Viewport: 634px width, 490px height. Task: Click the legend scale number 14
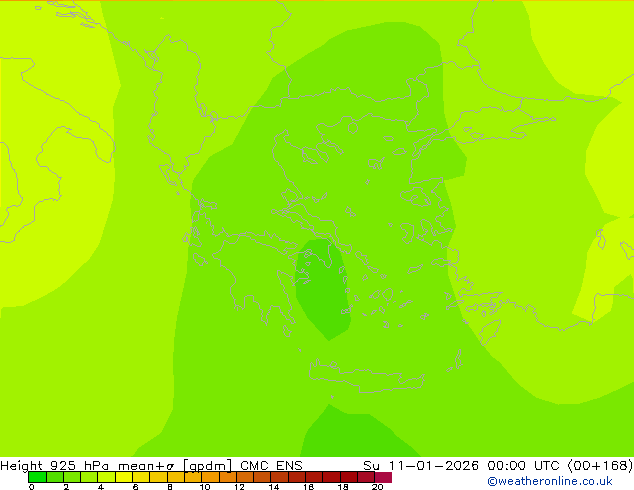pyautogui.click(x=274, y=487)
